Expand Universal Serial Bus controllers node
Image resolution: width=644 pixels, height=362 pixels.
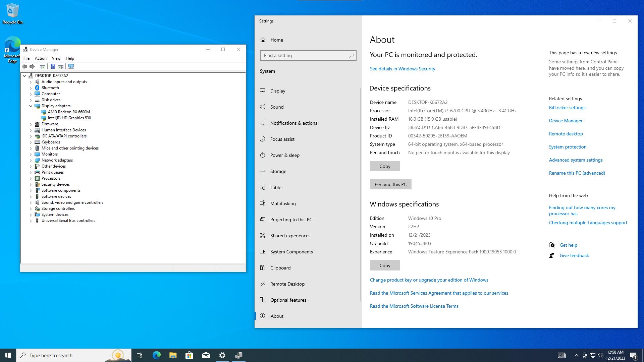click(31, 221)
